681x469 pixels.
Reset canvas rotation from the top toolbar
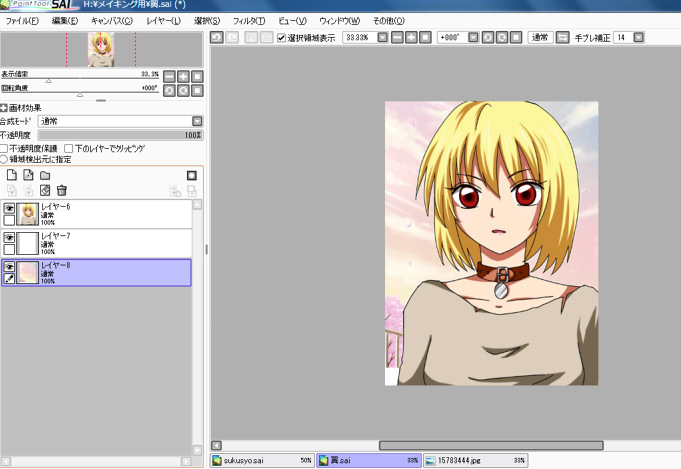tap(516, 37)
